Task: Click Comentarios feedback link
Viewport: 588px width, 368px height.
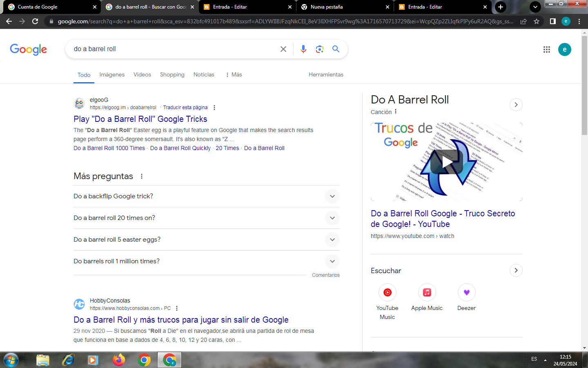Action: click(x=326, y=275)
